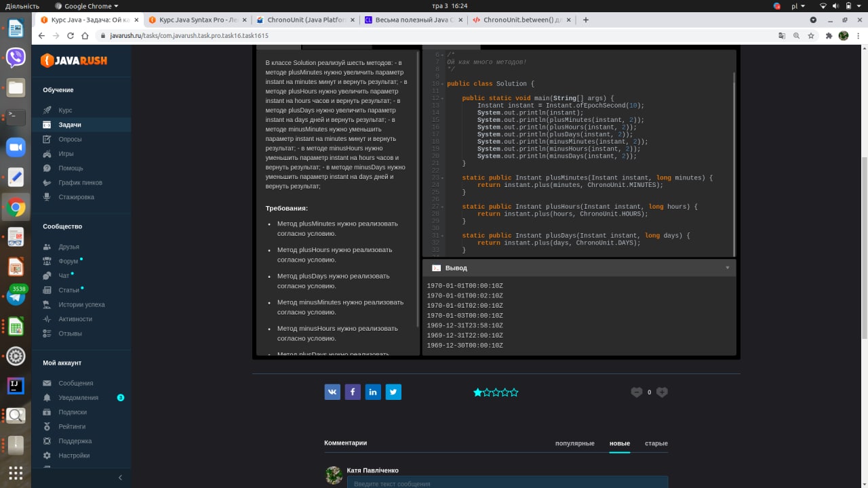The width and height of the screenshot is (868, 488).
Task: Open Chrome extensions puzzle icon
Action: (x=828, y=35)
